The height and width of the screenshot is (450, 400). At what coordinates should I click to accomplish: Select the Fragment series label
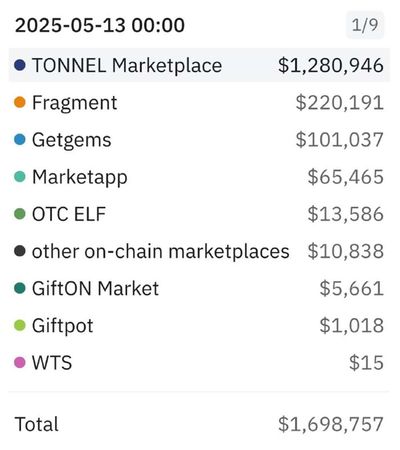pyautogui.click(x=75, y=102)
